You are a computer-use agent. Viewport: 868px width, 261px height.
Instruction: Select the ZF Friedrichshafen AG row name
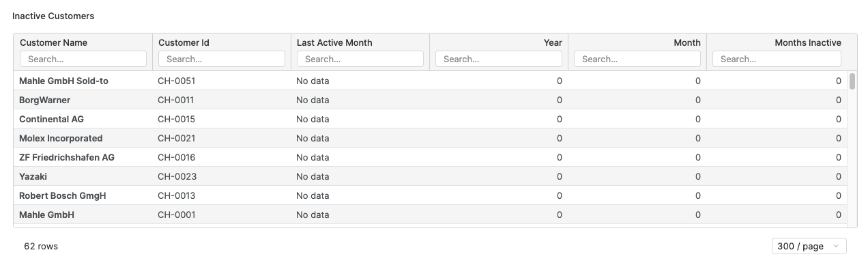(x=67, y=157)
